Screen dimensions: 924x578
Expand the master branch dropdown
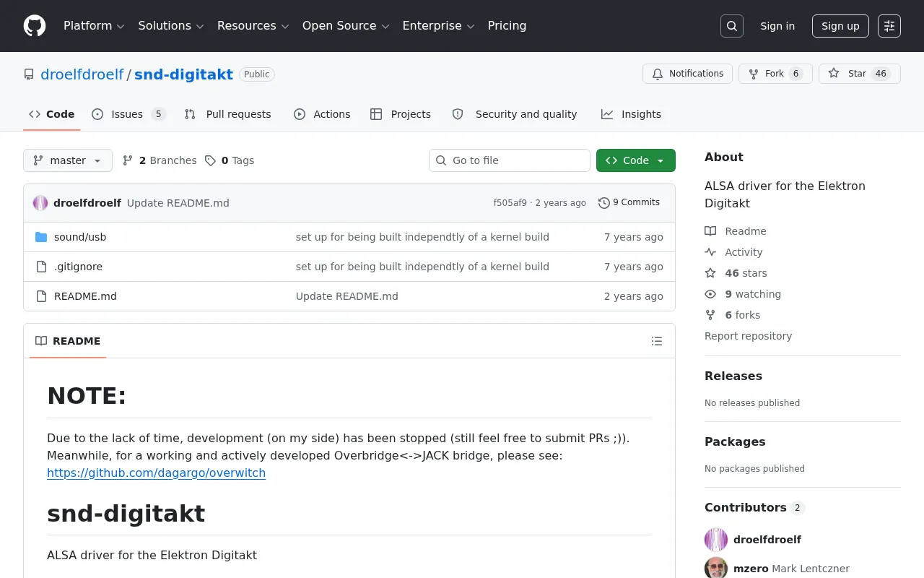(x=68, y=160)
